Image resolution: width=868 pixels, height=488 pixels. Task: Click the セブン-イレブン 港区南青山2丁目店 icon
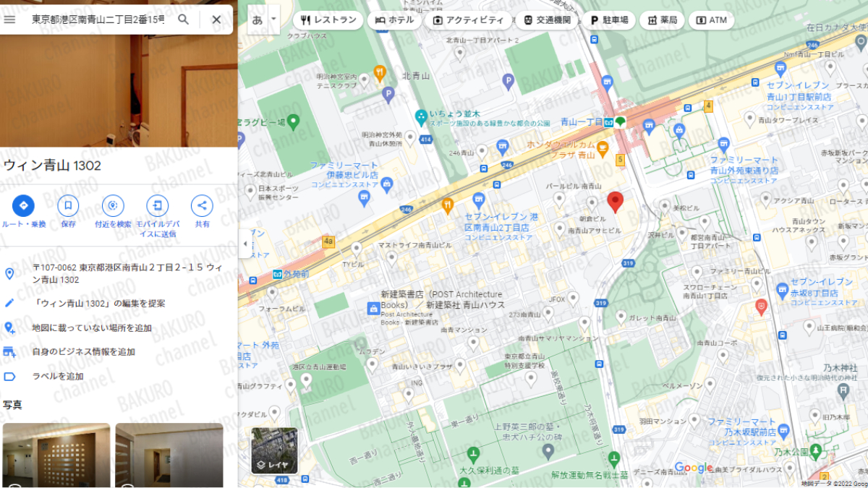(x=478, y=199)
